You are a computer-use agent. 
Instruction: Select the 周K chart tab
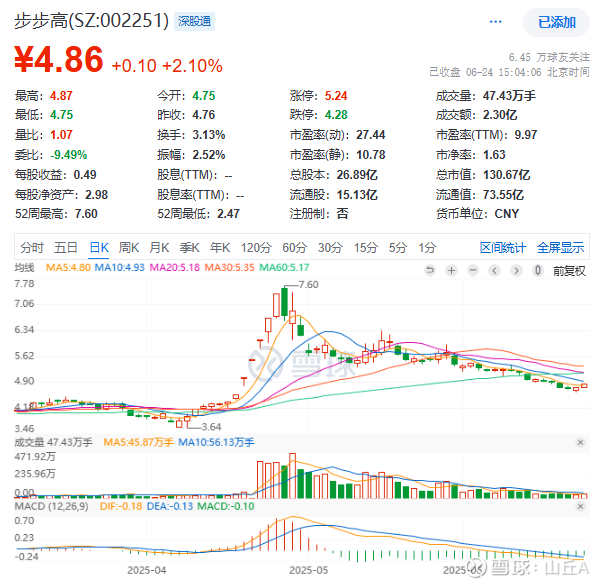click(129, 247)
